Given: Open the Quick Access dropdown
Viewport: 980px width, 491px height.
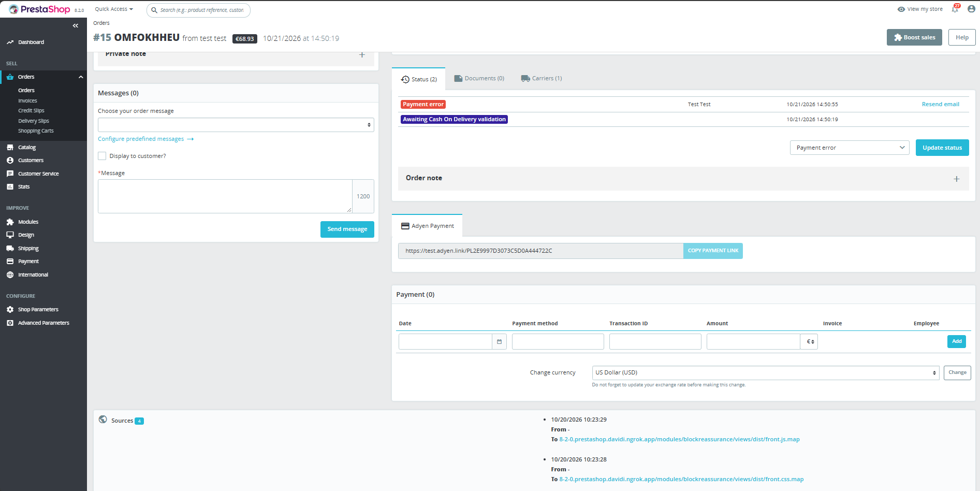Looking at the screenshot, I should pyautogui.click(x=114, y=9).
